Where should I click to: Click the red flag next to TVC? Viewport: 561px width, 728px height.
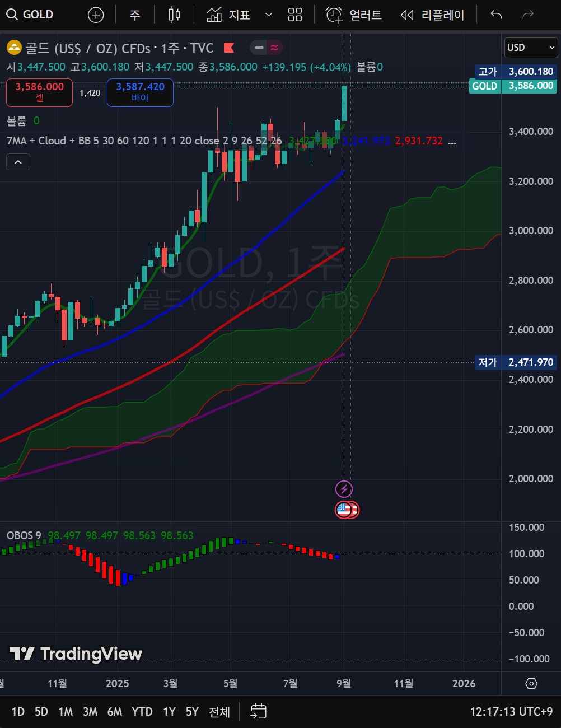[228, 48]
